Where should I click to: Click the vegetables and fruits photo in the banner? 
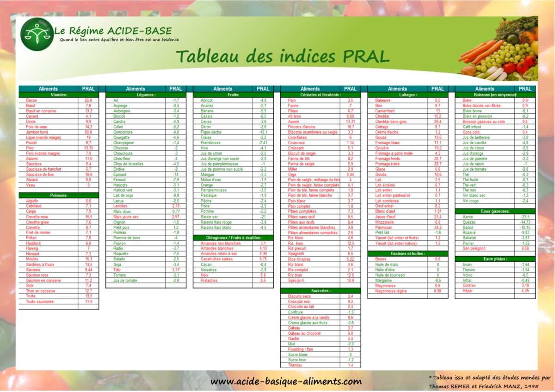pyautogui.click(x=499, y=49)
